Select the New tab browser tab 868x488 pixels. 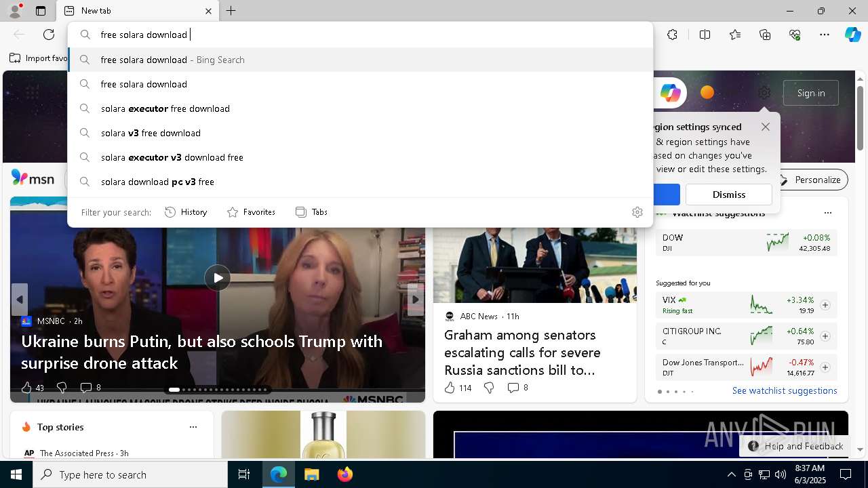coord(138,11)
